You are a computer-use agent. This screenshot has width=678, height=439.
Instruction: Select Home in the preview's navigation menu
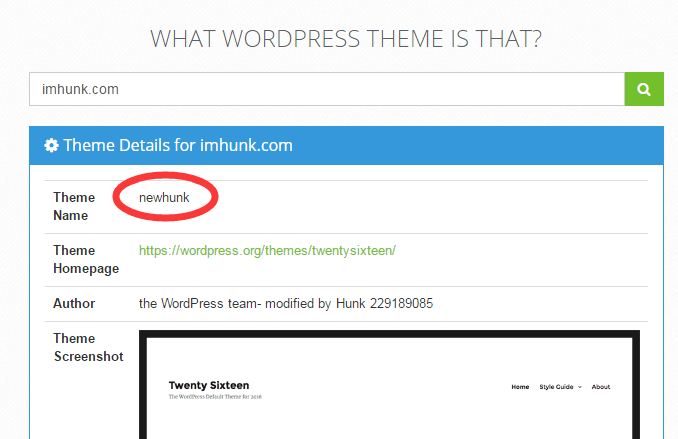pyautogui.click(x=520, y=387)
